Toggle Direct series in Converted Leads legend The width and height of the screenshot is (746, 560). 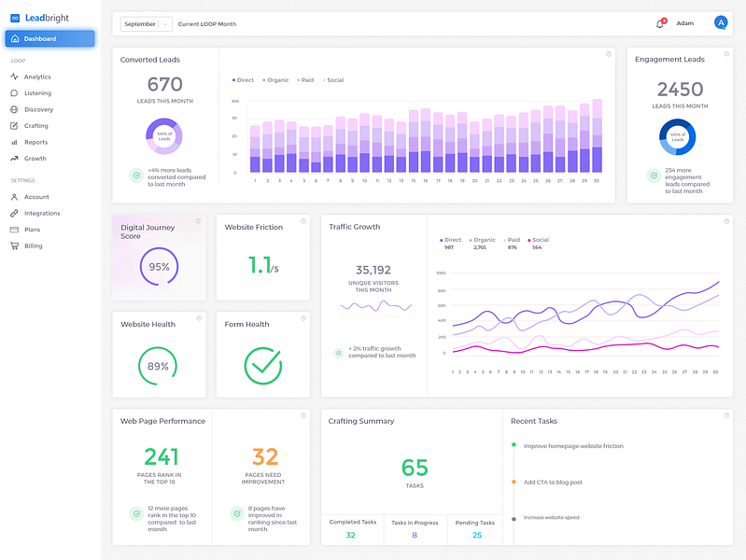(x=243, y=80)
